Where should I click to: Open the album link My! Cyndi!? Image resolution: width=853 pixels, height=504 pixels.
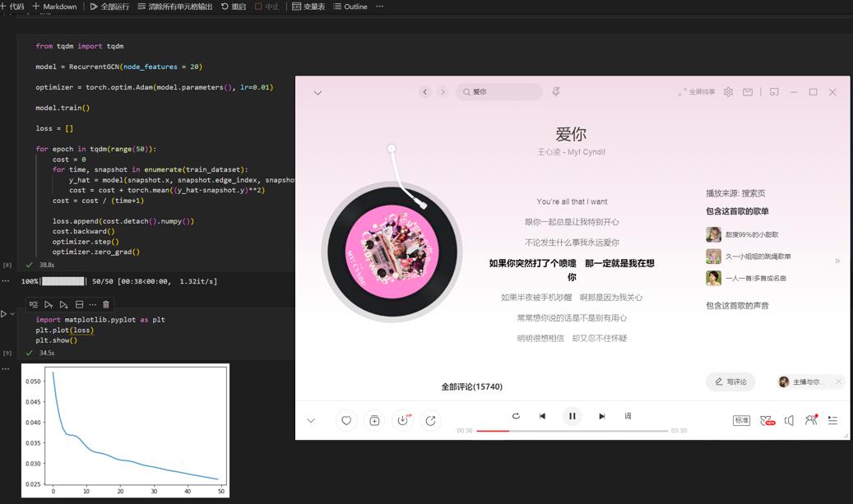click(x=586, y=152)
